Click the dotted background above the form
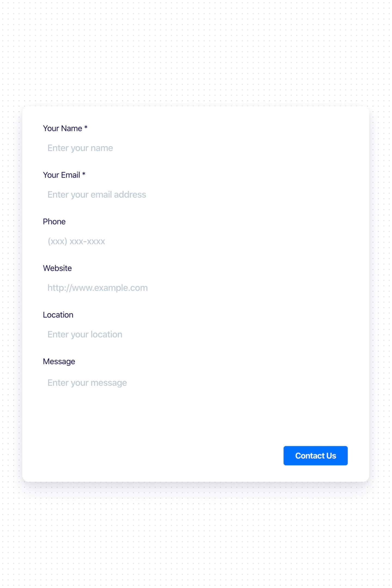This screenshot has width=392, height=588. coord(196,54)
